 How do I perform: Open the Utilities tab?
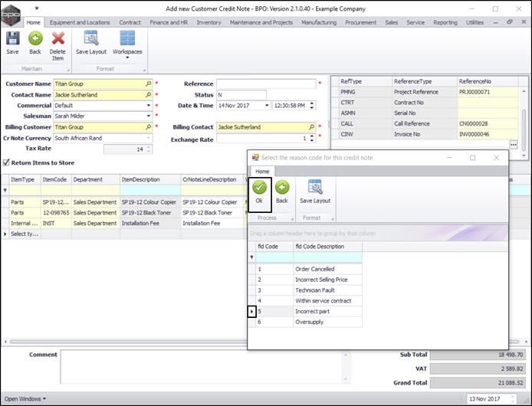[x=475, y=22]
